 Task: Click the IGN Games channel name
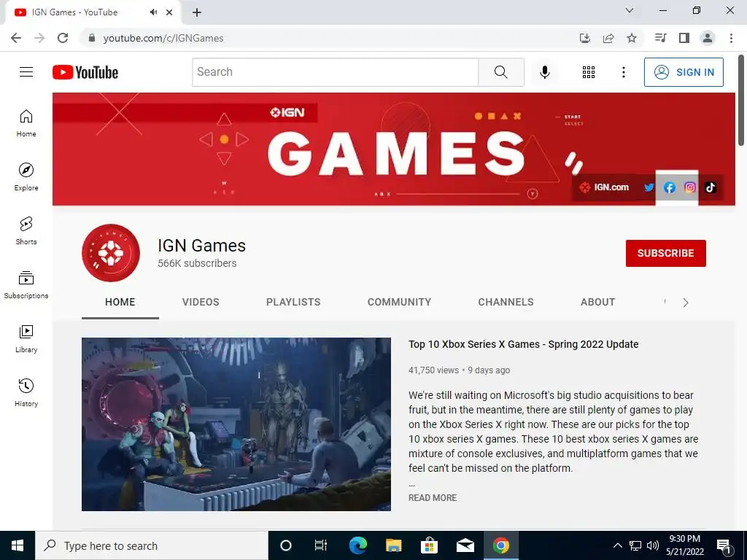(202, 246)
